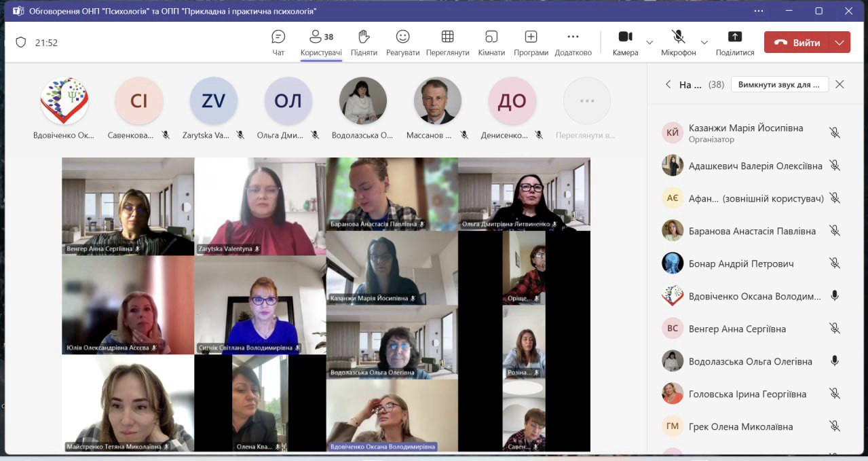Click mic icon for Водолазська Ольга Олегівна
868x461 pixels.
(x=835, y=361)
